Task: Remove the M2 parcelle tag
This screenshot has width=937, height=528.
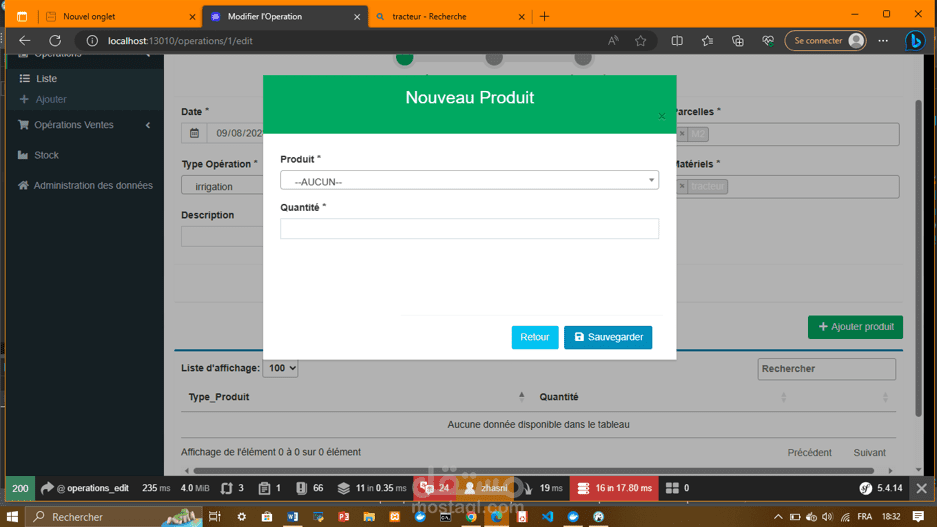Action: click(682, 134)
